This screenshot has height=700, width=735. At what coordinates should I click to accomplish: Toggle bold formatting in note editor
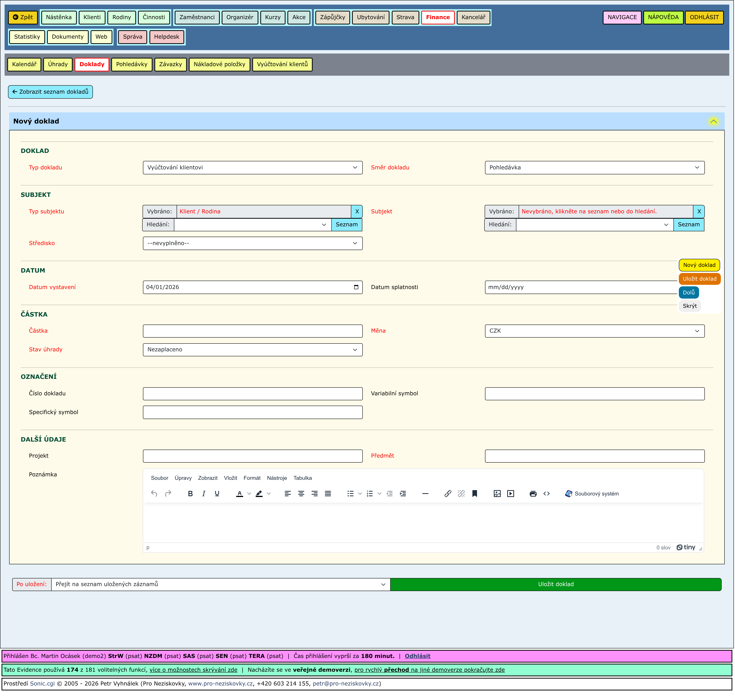point(190,494)
